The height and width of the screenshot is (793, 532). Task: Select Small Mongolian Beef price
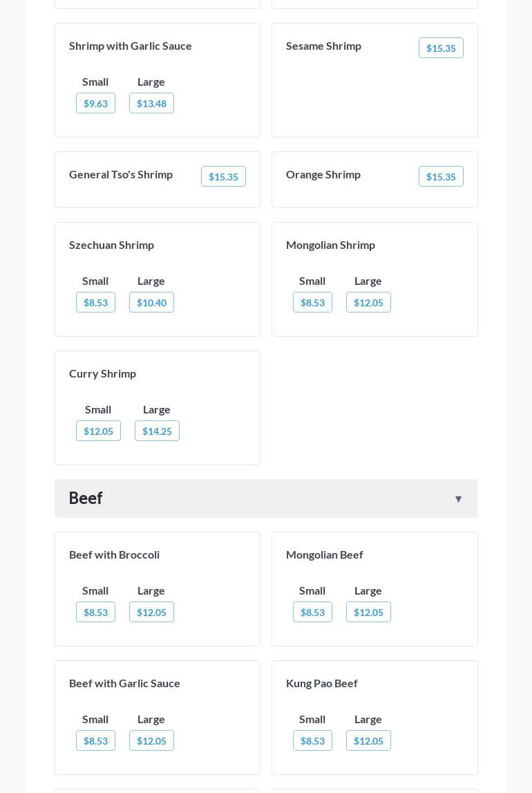312,613
